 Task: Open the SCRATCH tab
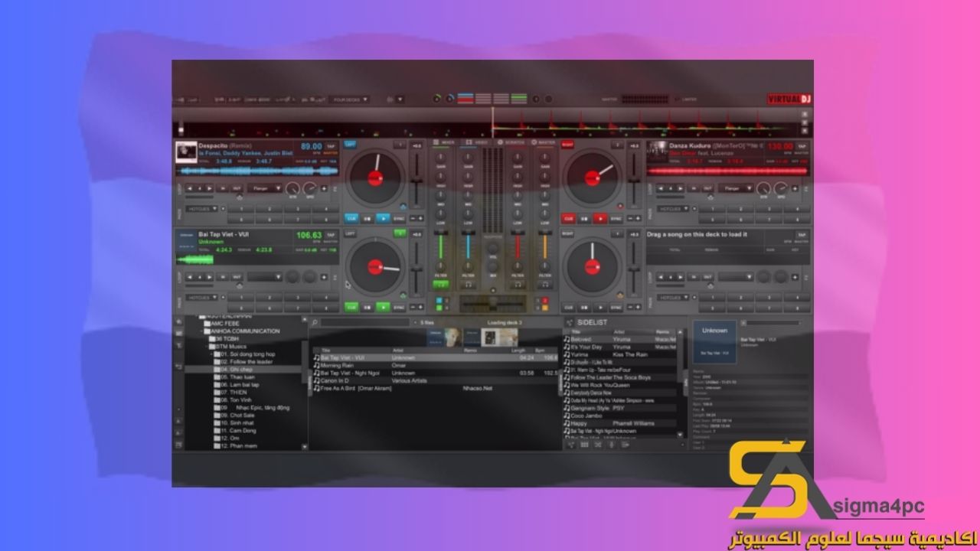511,142
